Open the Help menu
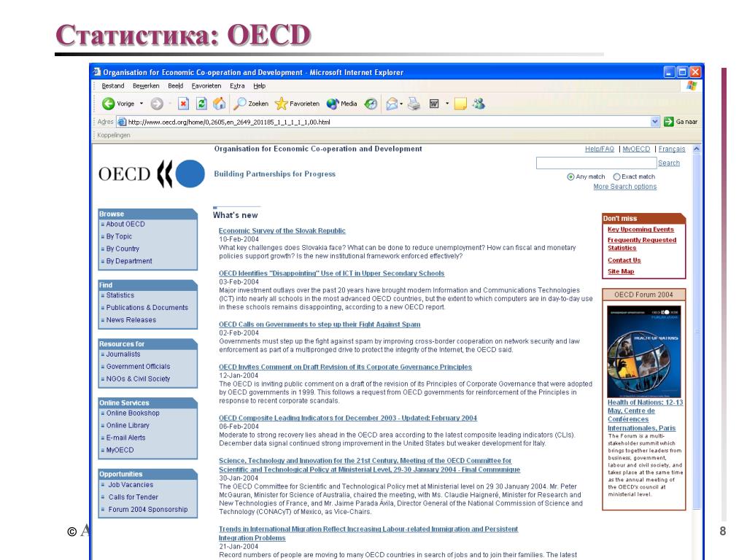Image resolution: width=747 pixels, height=560 pixels. point(259,86)
